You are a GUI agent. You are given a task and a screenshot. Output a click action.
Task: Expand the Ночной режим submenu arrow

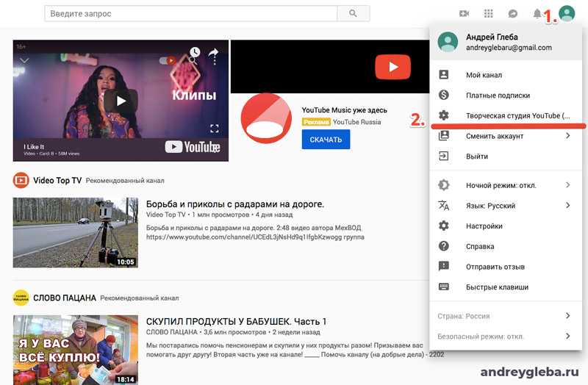click(x=567, y=185)
